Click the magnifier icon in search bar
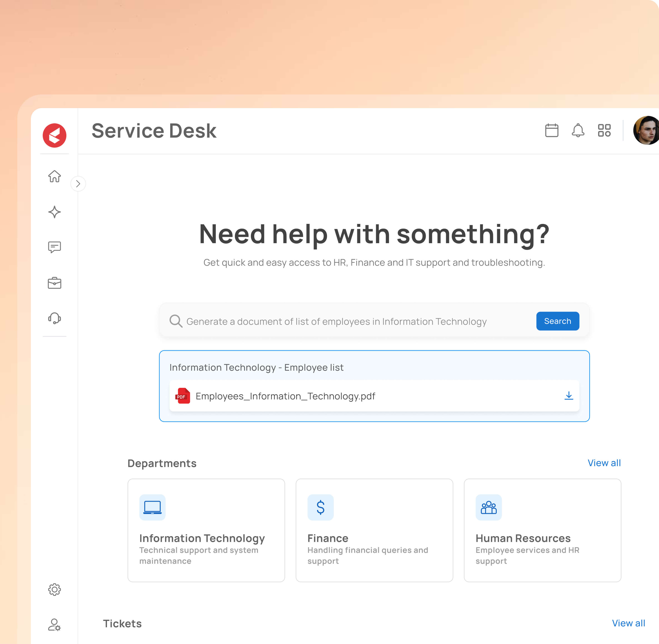 pos(176,321)
